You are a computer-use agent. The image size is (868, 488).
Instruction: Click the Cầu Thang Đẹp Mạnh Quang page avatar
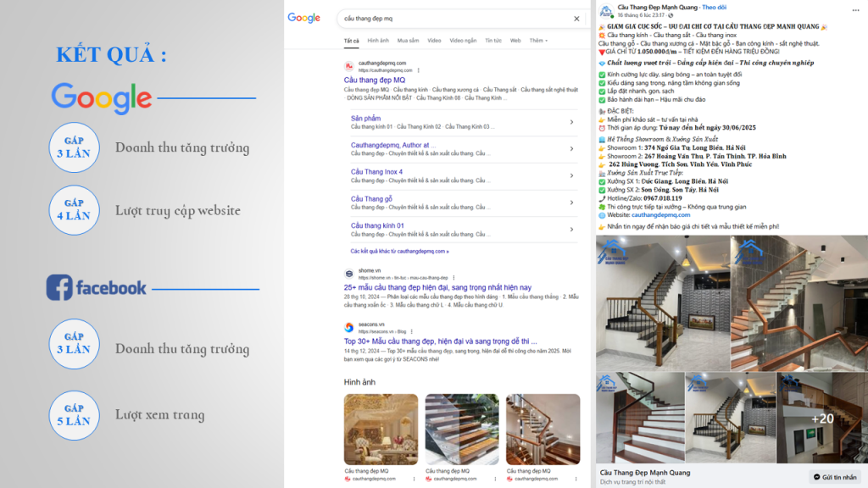pos(606,10)
